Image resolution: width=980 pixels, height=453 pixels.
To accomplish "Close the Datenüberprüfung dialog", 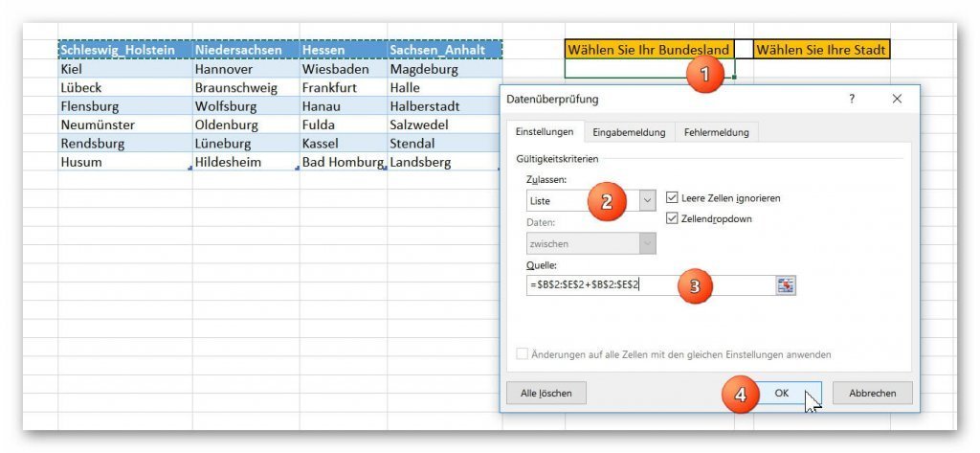I will pyautogui.click(x=897, y=99).
